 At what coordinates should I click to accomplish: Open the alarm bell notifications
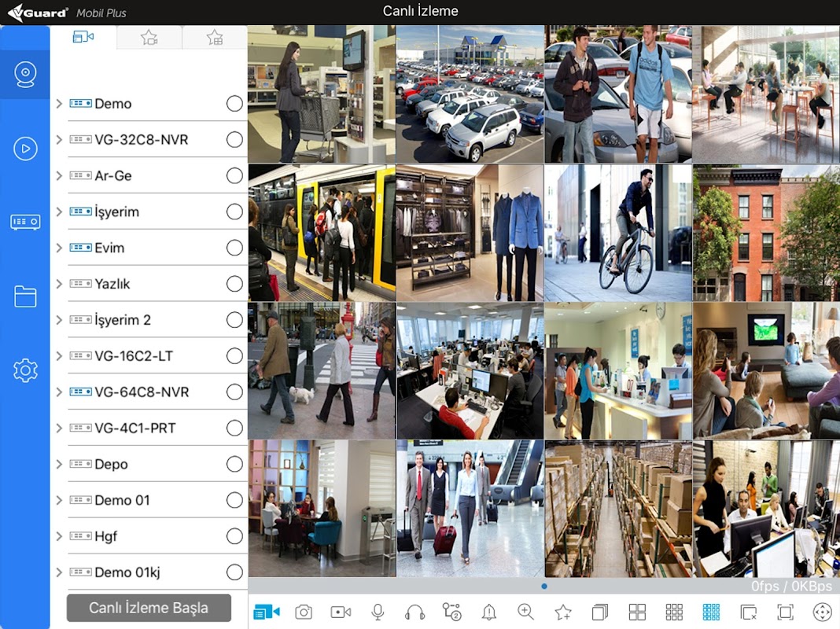click(489, 612)
